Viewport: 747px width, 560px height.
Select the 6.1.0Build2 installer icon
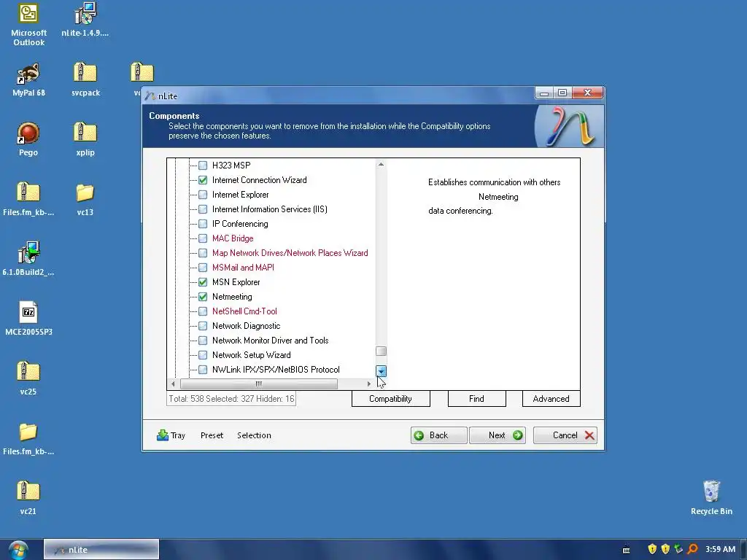coord(28,259)
